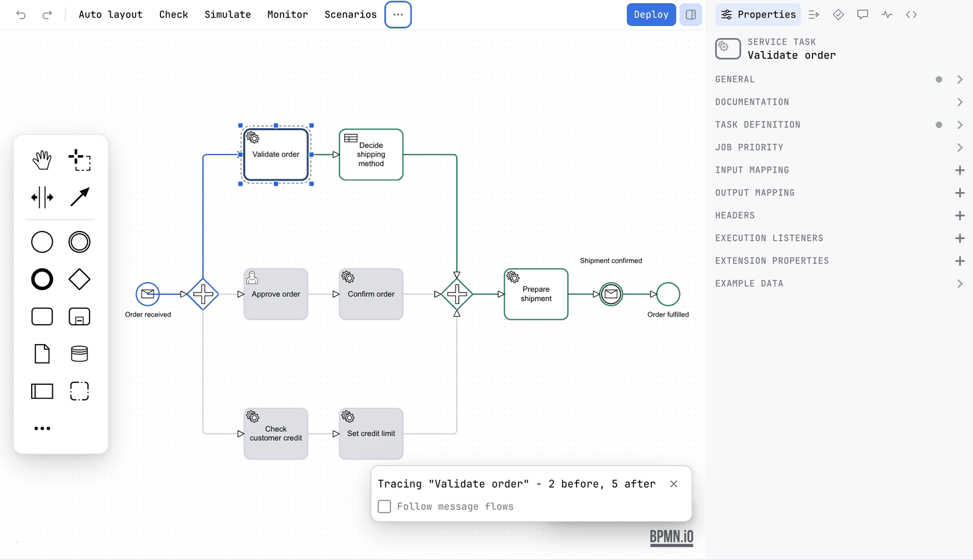Enable Follow message flows checkbox
973x560 pixels.
coord(384,506)
